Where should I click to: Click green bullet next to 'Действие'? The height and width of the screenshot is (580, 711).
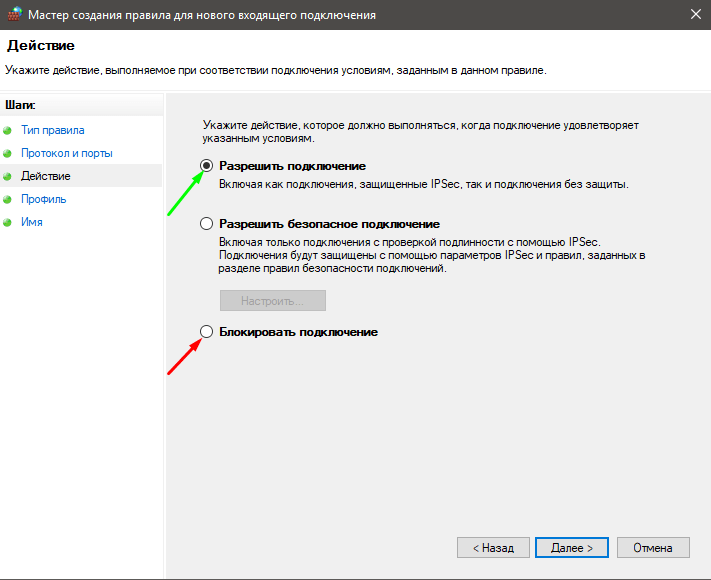tap(7, 176)
